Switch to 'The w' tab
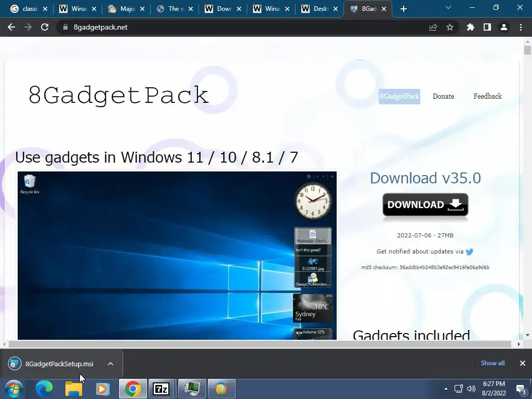 coord(175,9)
